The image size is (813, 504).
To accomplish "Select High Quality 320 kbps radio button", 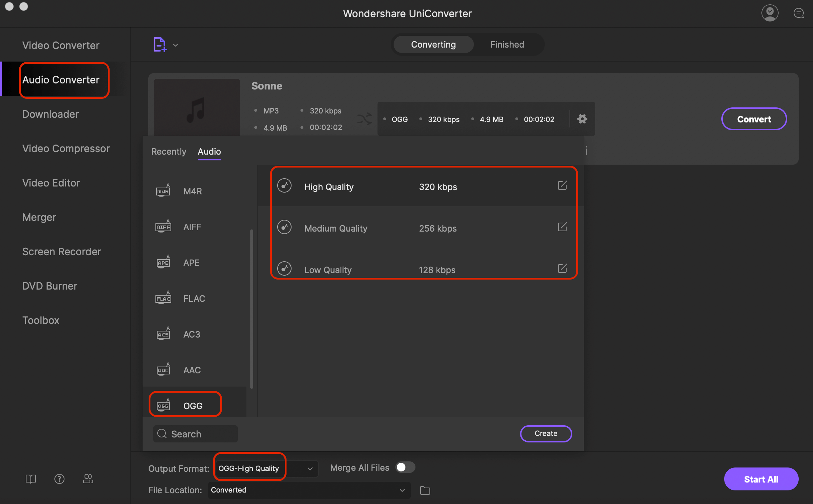I will click(x=285, y=186).
